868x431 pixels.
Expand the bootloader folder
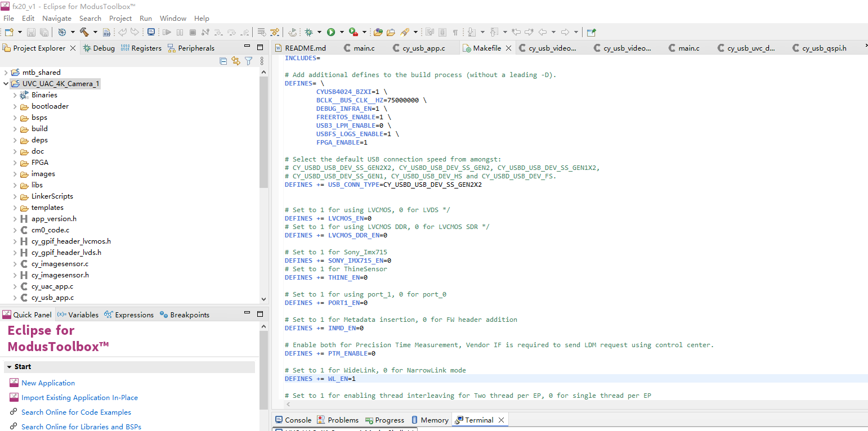(x=15, y=106)
